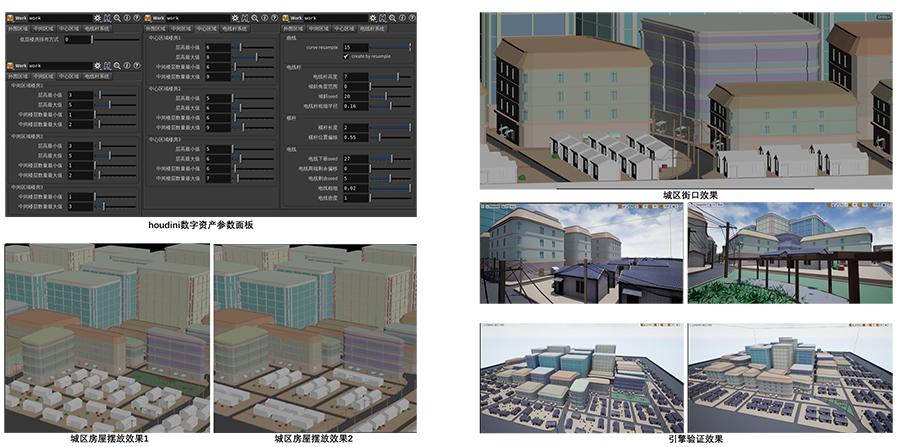The width and height of the screenshot is (900, 447).
Task: Click 中间楼层数量最大值 slider under 中间区域楼房3
Action: (115, 206)
